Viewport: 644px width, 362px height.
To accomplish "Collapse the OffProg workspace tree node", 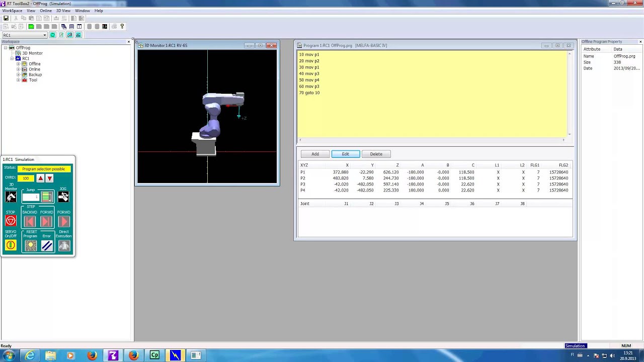I will [x=5, y=48].
